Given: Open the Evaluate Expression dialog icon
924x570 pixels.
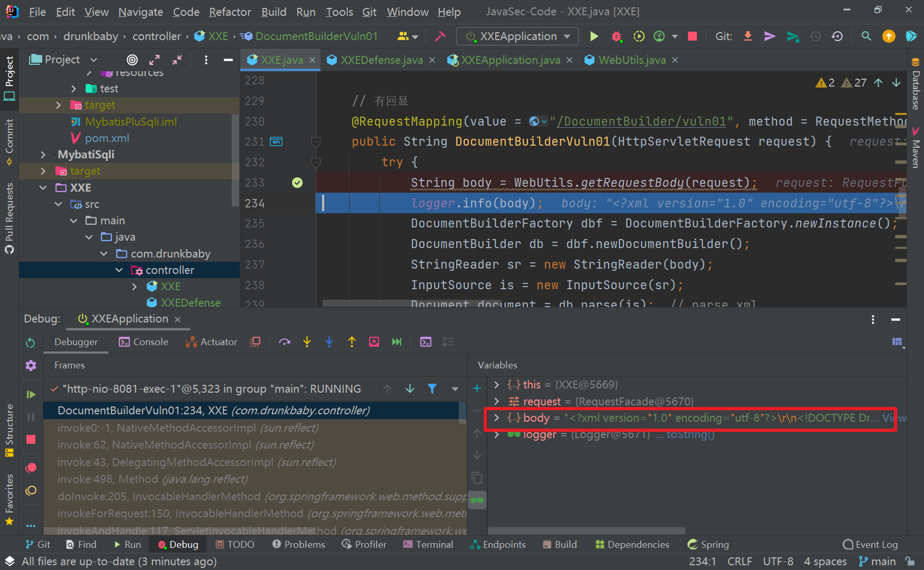Looking at the screenshot, I should click(x=426, y=341).
